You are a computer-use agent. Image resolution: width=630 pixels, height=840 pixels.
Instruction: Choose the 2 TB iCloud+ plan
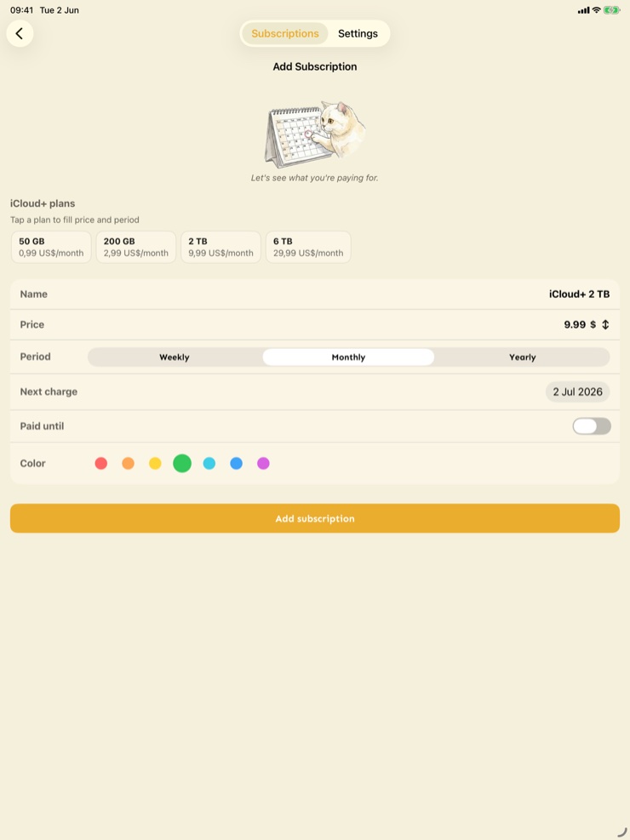220,247
